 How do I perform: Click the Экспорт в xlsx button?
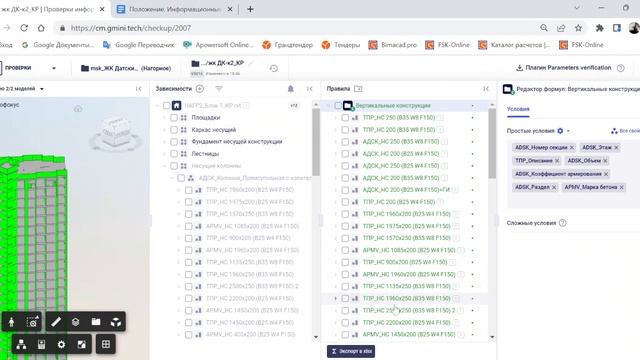tap(351, 351)
